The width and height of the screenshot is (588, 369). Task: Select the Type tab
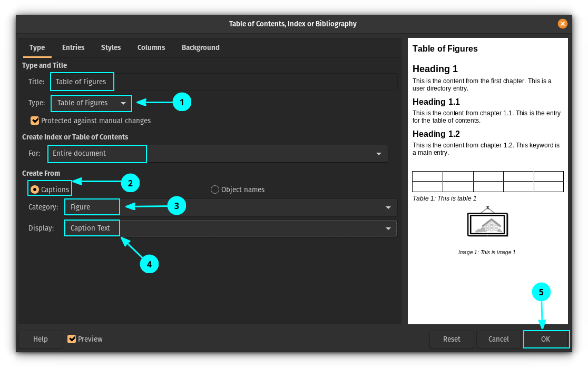point(37,47)
